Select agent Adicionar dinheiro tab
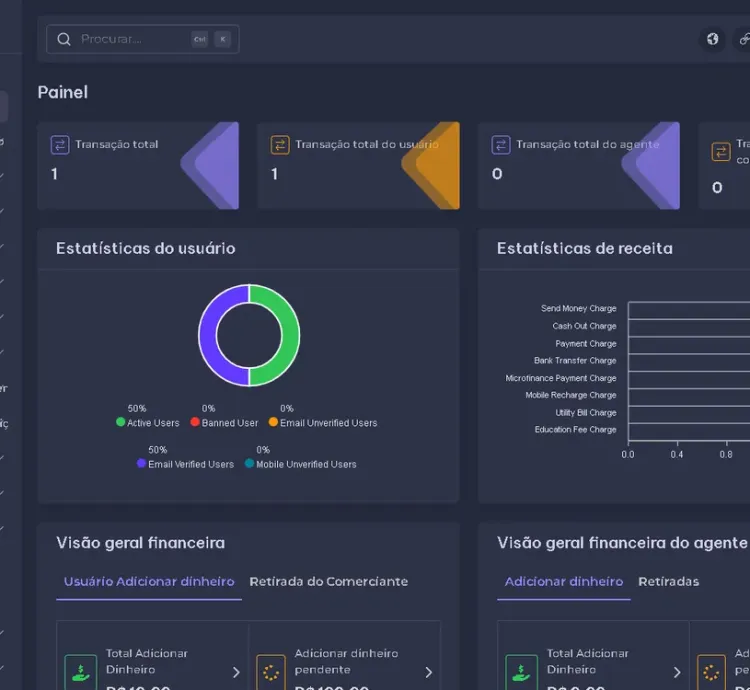This screenshot has height=690, width=750. 564,581
